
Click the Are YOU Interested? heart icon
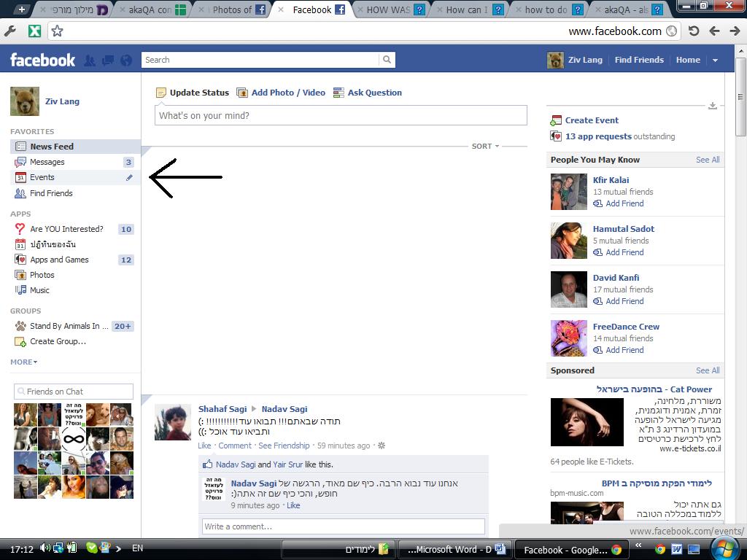coord(20,229)
